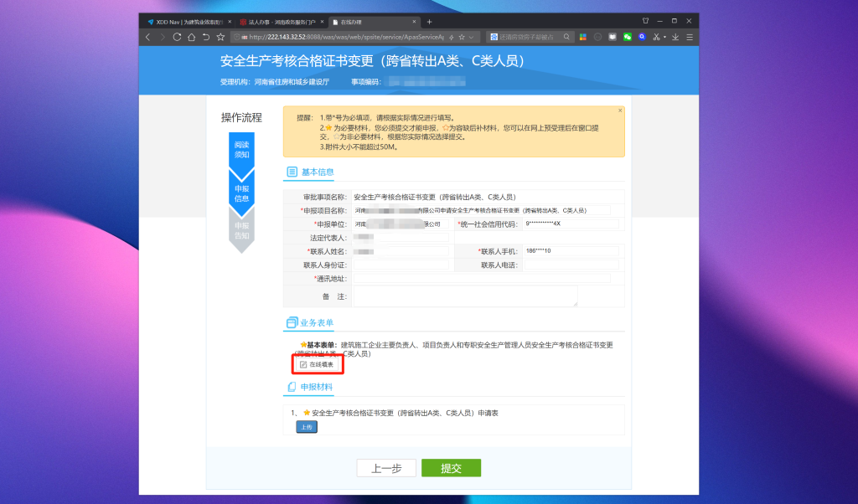858x504 pixels.
Task: Open new tab with plus button
Action: click(x=430, y=21)
